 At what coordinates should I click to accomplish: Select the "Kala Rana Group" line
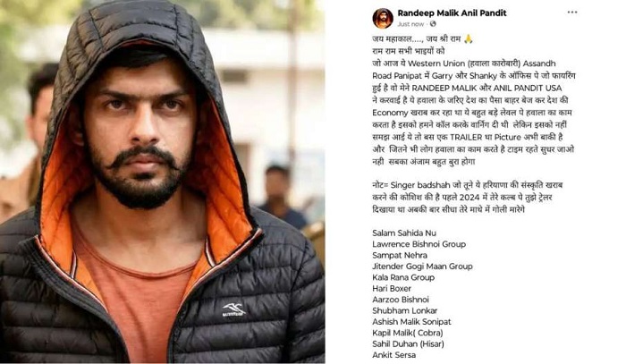[x=403, y=277]
